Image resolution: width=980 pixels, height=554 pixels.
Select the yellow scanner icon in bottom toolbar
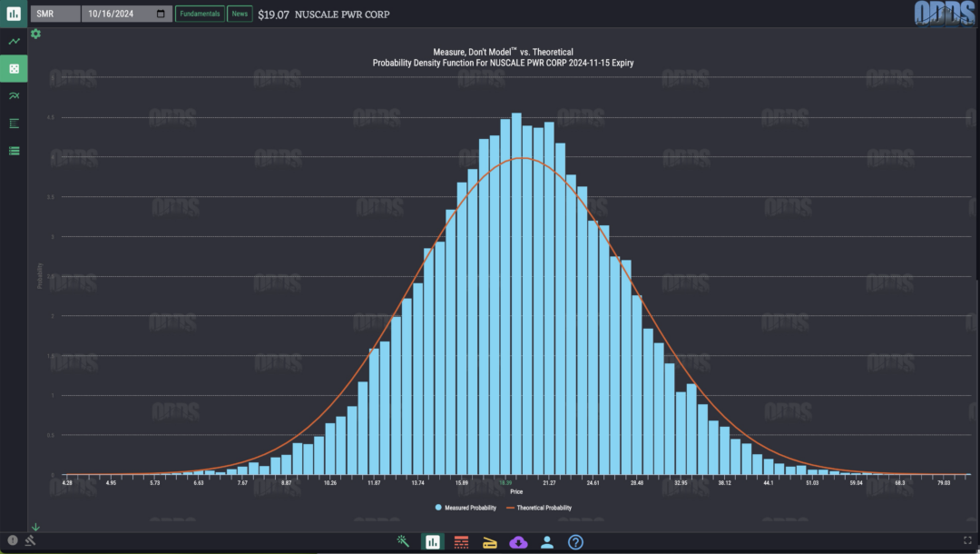(x=489, y=540)
